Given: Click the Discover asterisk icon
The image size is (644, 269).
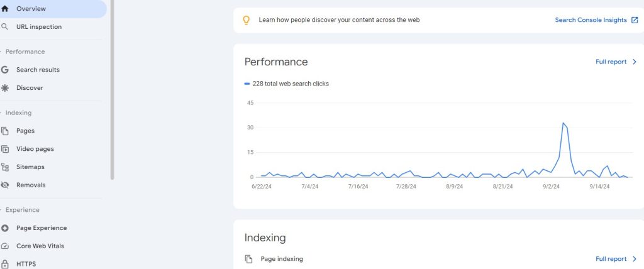Looking at the screenshot, I should (5, 88).
